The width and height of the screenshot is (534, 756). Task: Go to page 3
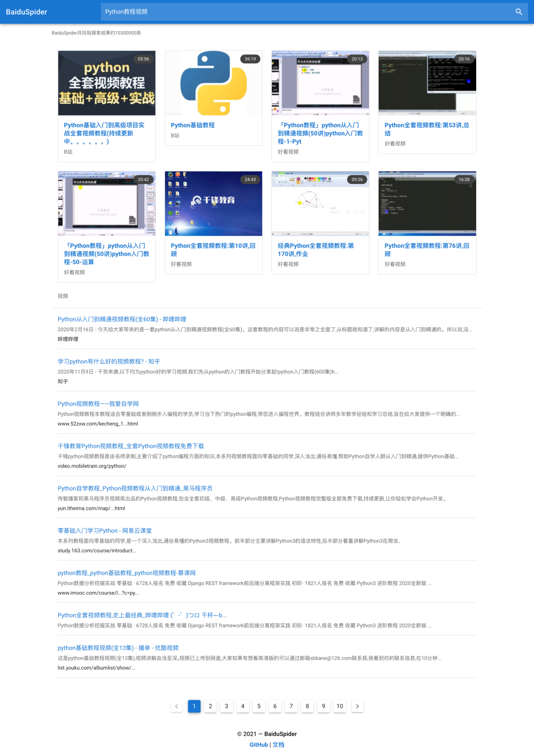click(x=226, y=706)
